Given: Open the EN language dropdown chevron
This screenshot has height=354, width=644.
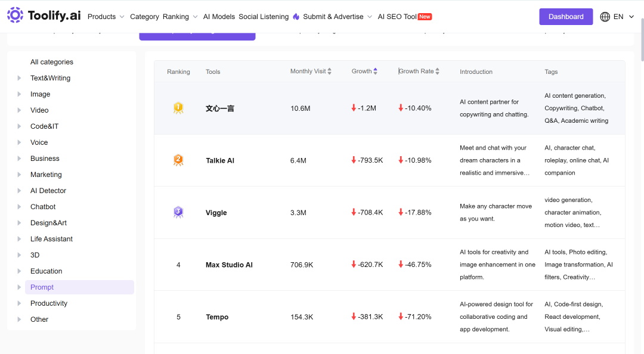Looking at the screenshot, I should coord(631,17).
